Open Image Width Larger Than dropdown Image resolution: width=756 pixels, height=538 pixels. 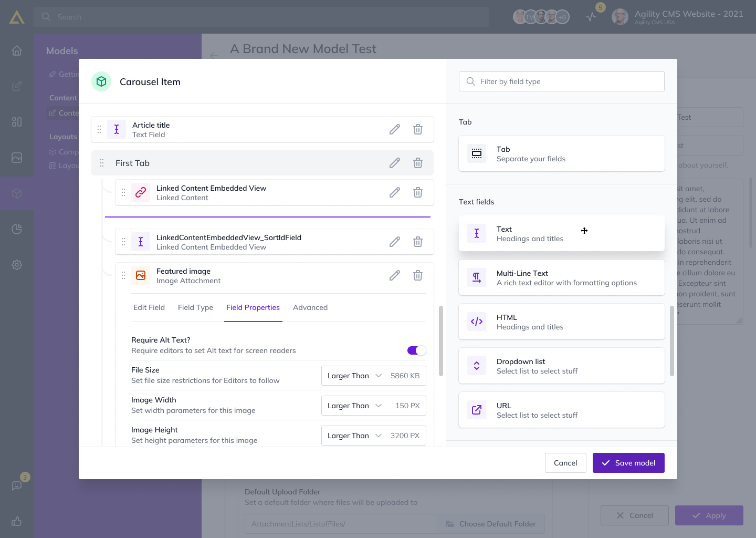point(354,406)
